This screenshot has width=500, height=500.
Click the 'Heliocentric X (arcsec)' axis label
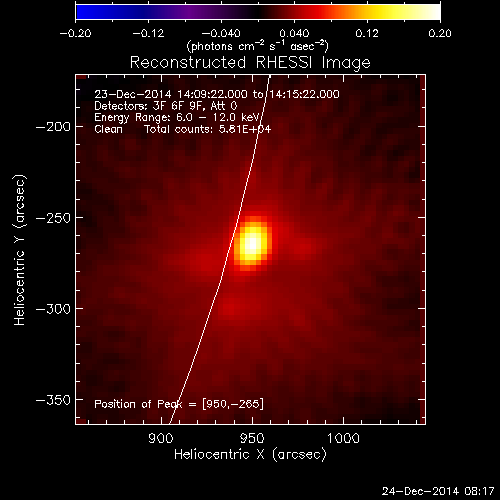coord(250,454)
